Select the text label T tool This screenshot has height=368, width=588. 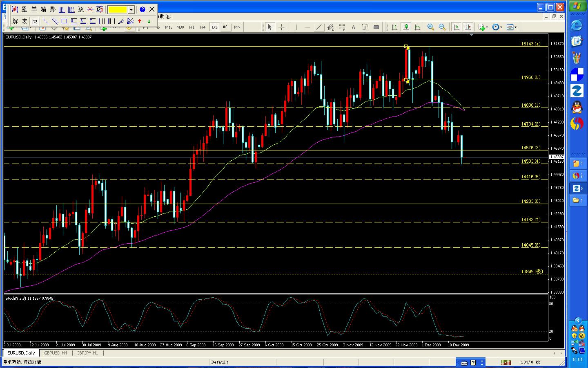click(x=365, y=27)
